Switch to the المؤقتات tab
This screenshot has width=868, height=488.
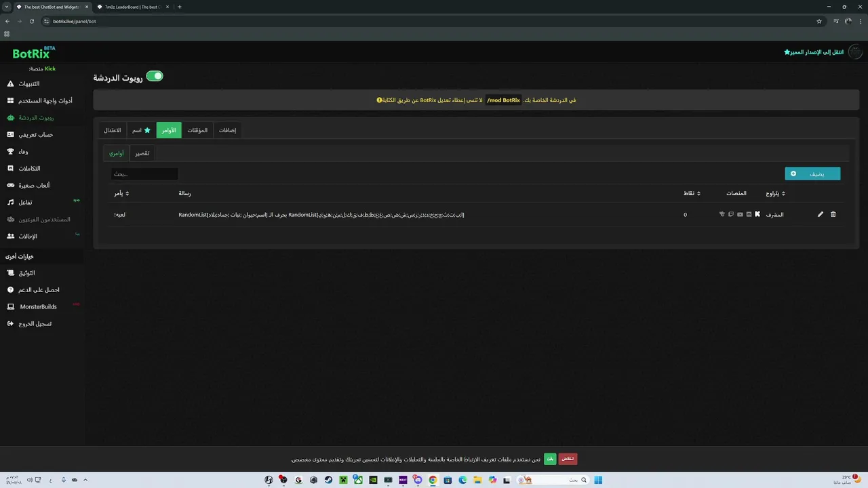point(197,130)
